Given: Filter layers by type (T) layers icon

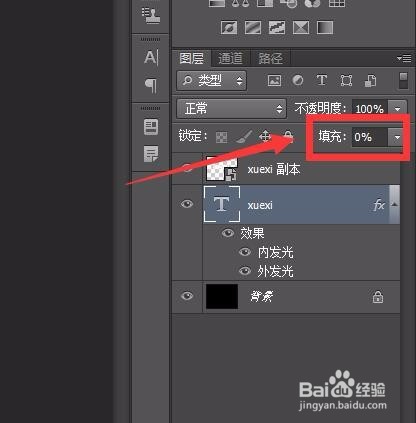Looking at the screenshot, I should 322,80.
